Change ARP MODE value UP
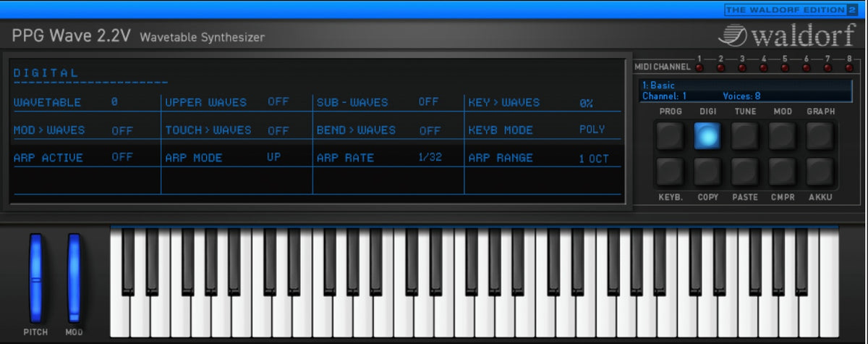 point(273,157)
